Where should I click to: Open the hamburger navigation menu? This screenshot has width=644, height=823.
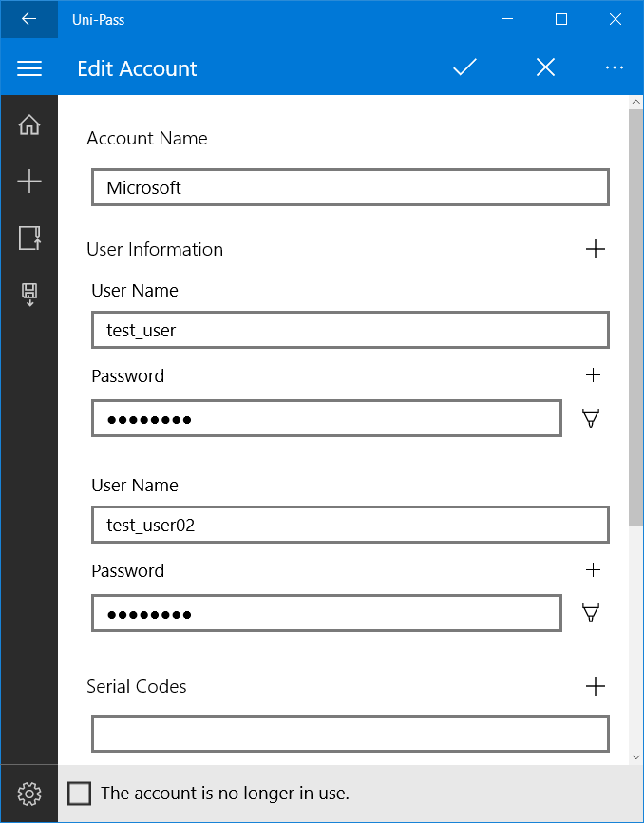29,68
